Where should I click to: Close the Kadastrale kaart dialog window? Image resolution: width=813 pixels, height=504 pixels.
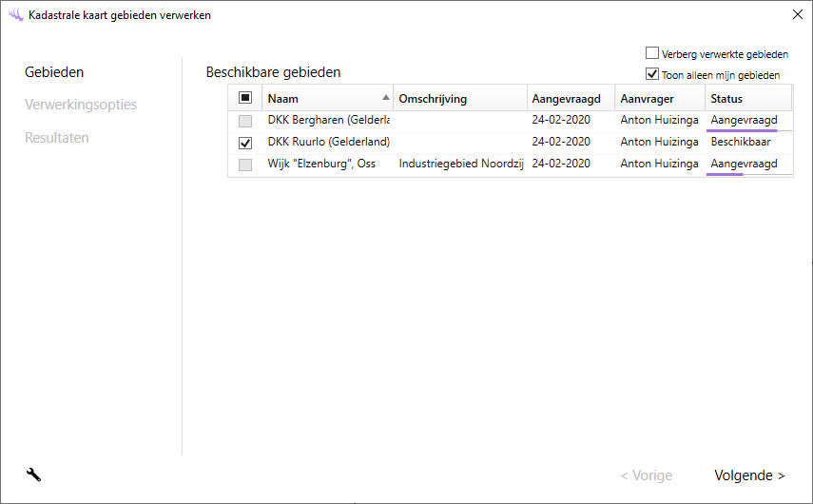click(796, 15)
